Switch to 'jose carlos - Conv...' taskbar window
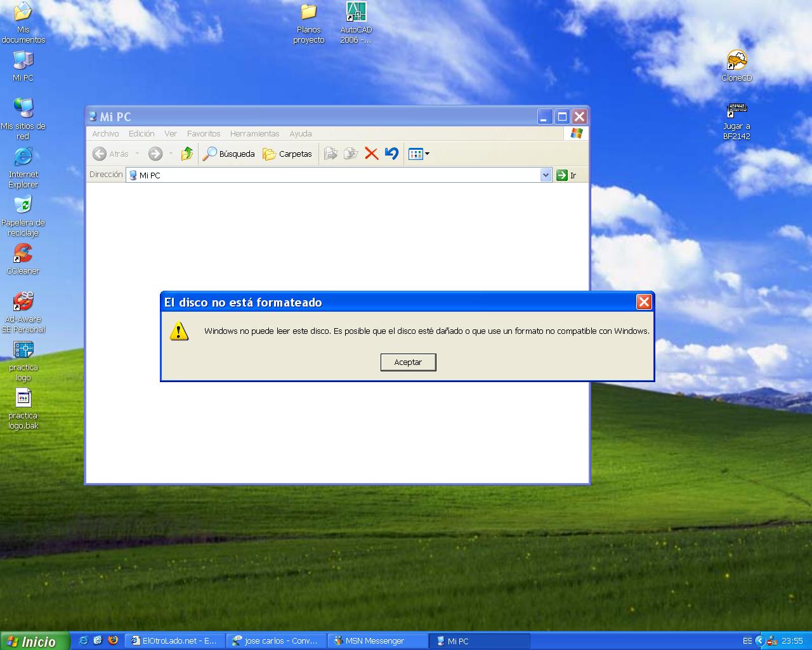The width and height of the screenshot is (812, 650). [x=277, y=641]
